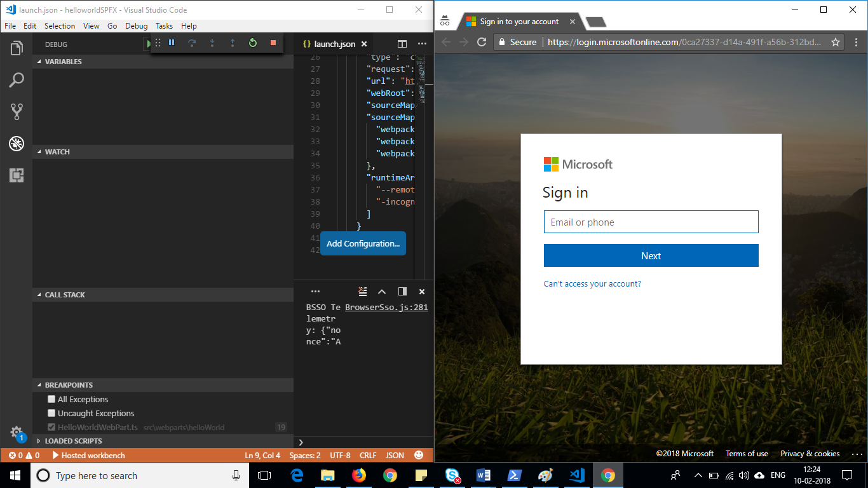
Task: Collapse the Variables section
Action: point(163,62)
